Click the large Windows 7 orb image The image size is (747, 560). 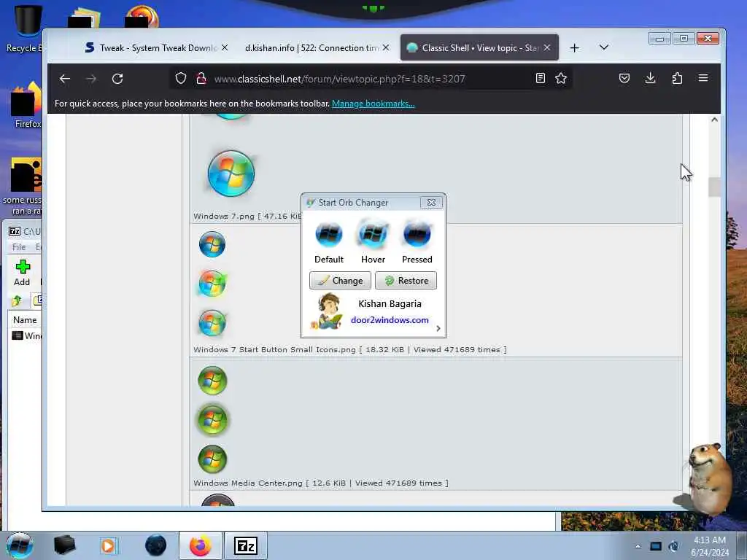pos(231,174)
